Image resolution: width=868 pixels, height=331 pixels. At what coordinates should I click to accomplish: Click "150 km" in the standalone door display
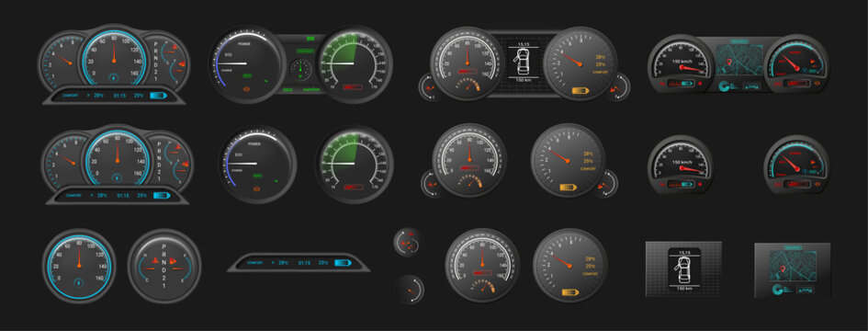click(684, 289)
